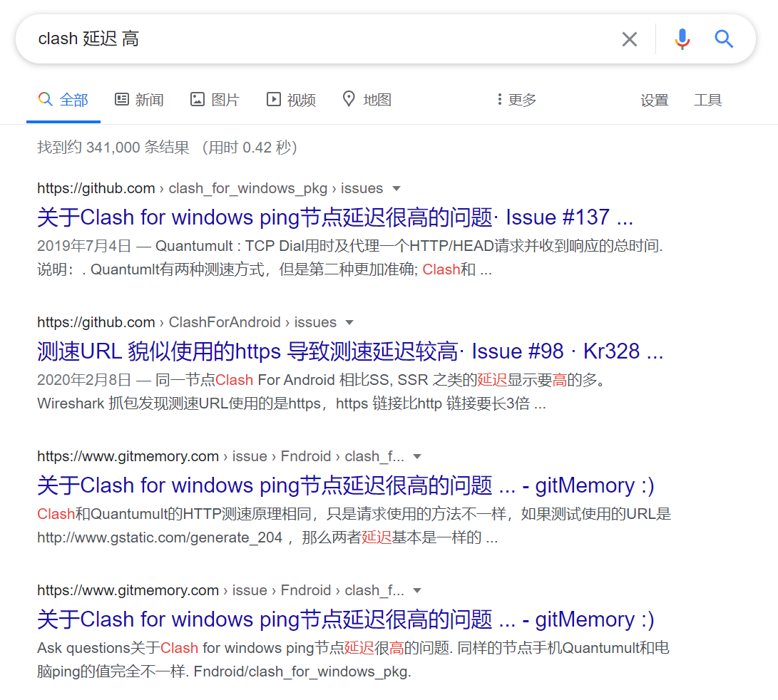The image size is (778, 700).
Task: Expand the arrow next to the first gitMemory result URL
Action: [417, 456]
